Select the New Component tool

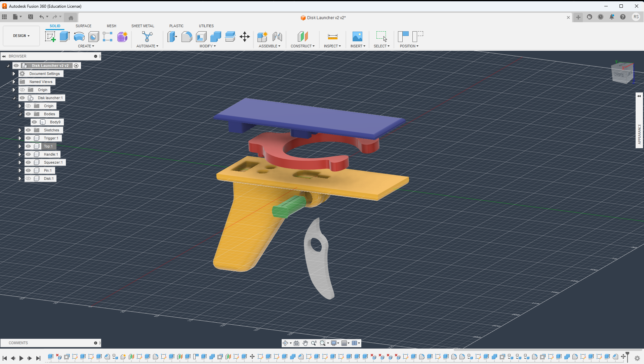262,37
